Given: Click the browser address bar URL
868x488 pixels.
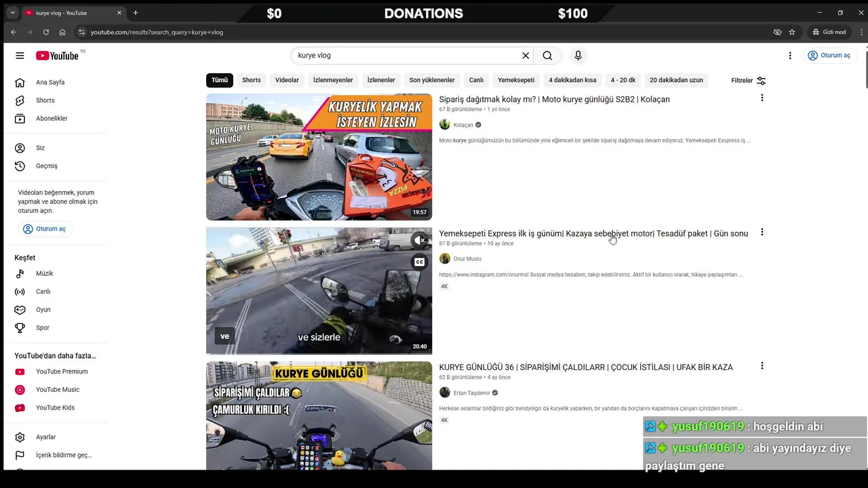Looking at the screenshot, I should [157, 32].
